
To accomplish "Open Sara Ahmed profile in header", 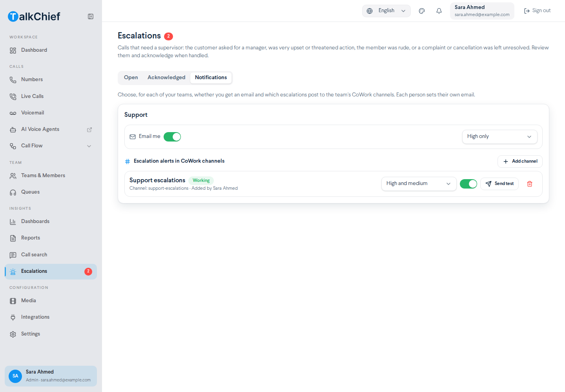I will tap(482, 11).
